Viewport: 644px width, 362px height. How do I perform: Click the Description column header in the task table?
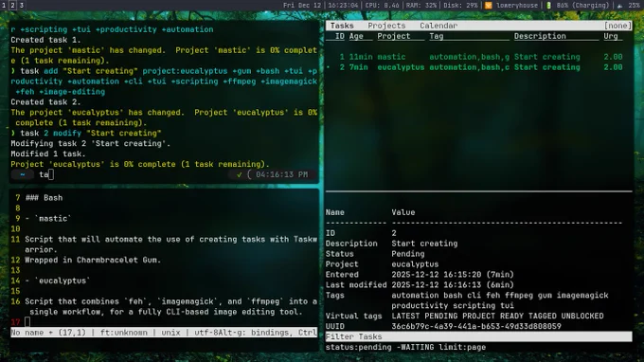(540, 36)
